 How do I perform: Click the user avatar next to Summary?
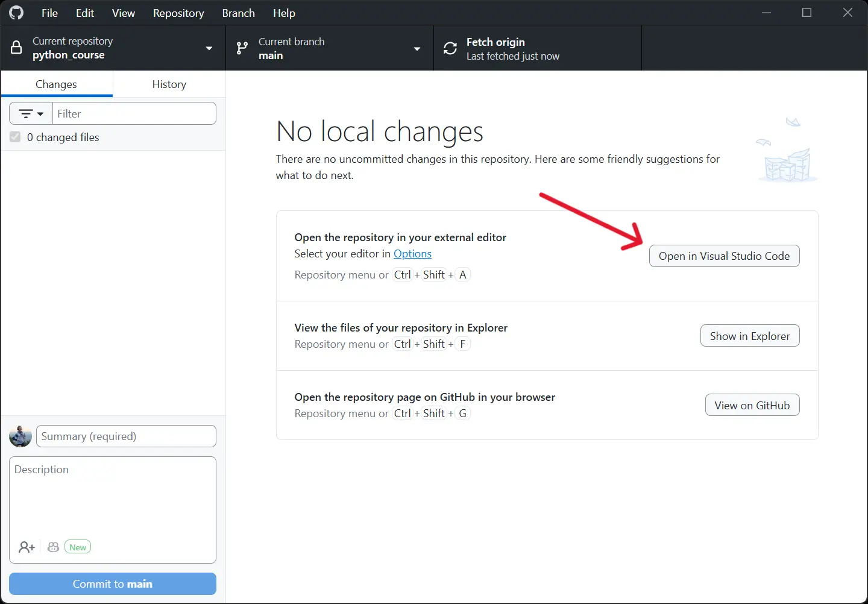20,436
